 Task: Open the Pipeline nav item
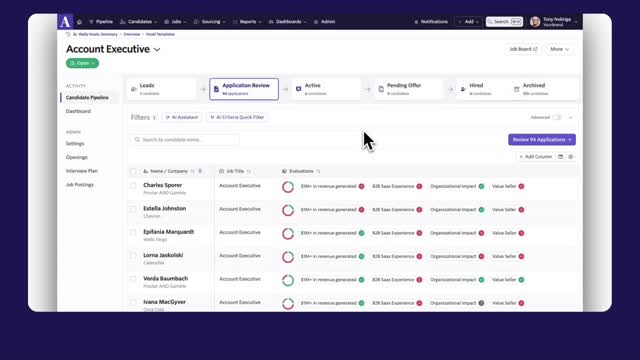101,22
